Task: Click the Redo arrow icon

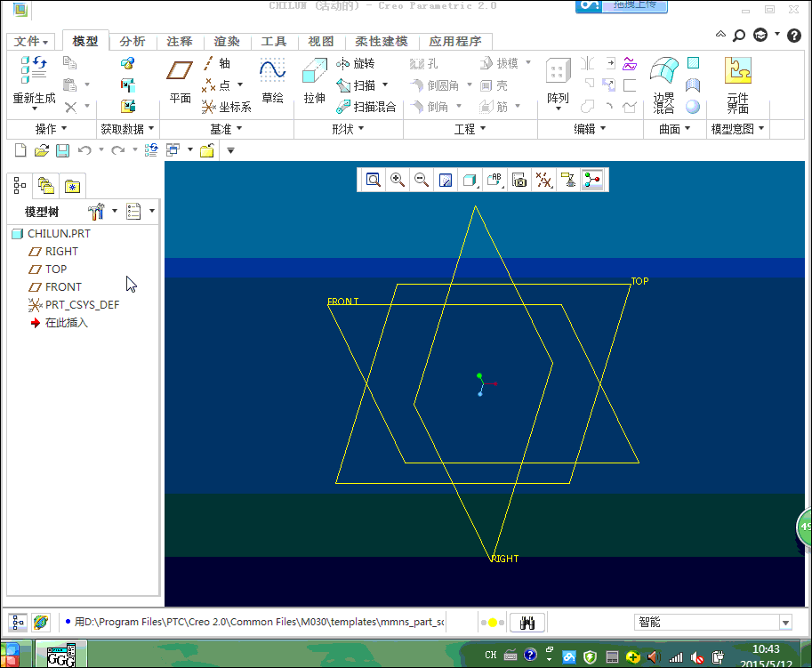Action: [x=118, y=150]
